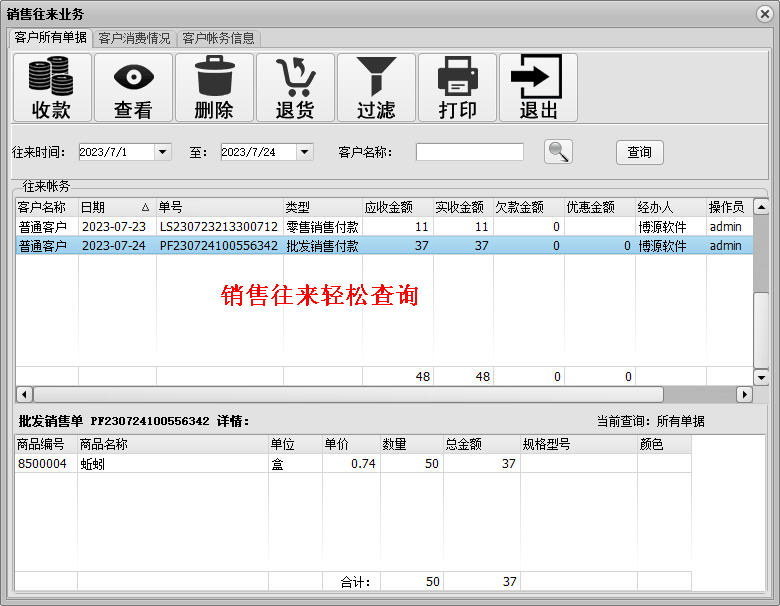
Task: Click into the 客户名称 input field
Action: [x=469, y=152]
